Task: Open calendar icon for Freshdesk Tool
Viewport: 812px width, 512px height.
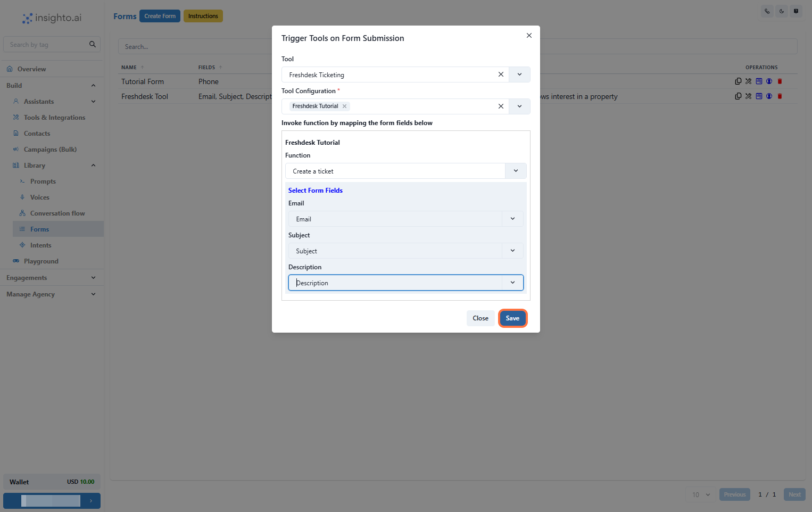Action: click(759, 96)
